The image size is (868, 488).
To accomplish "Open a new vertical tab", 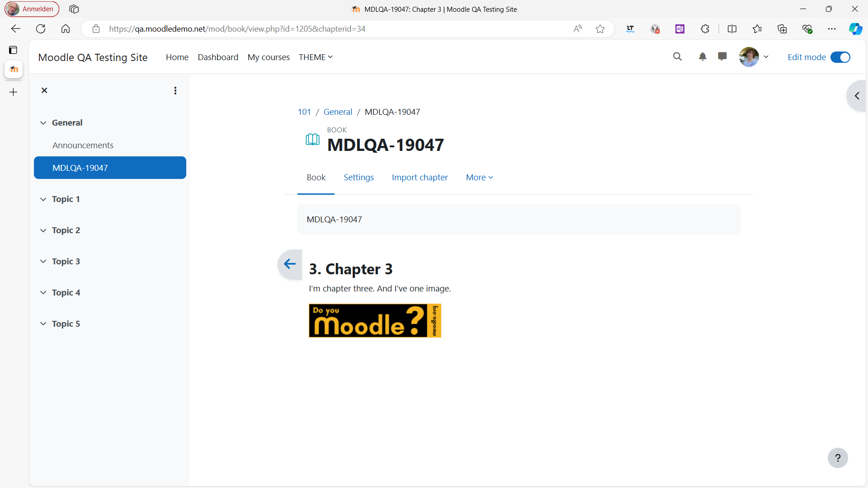I will [x=14, y=92].
